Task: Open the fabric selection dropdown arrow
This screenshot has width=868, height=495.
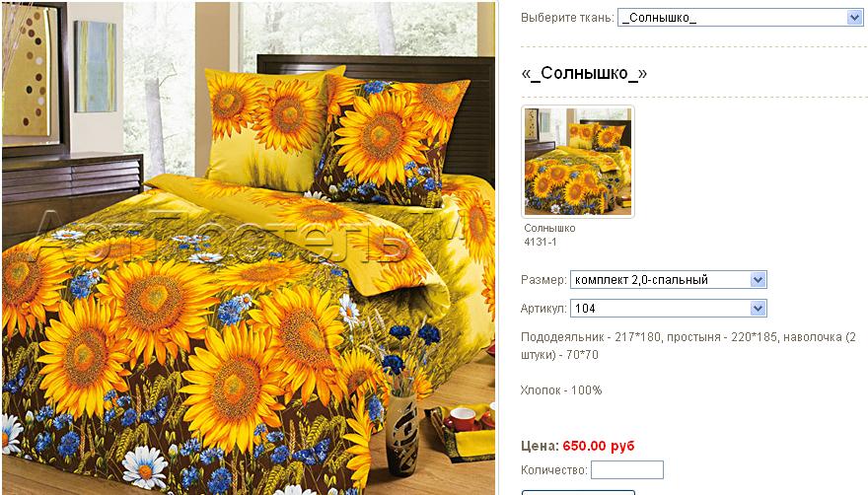Action: [854, 18]
